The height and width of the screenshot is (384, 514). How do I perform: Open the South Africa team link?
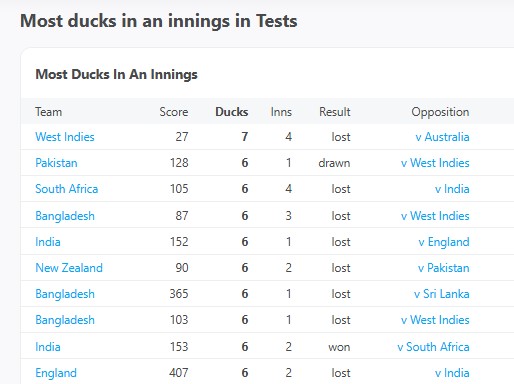point(67,189)
